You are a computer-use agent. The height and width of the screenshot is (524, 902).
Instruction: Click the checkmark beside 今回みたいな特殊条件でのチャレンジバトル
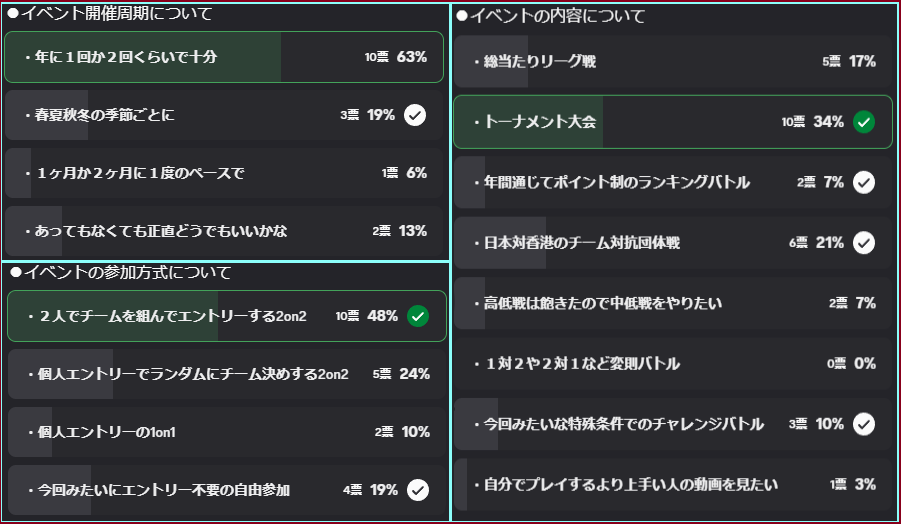pyautogui.click(x=865, y=424)
